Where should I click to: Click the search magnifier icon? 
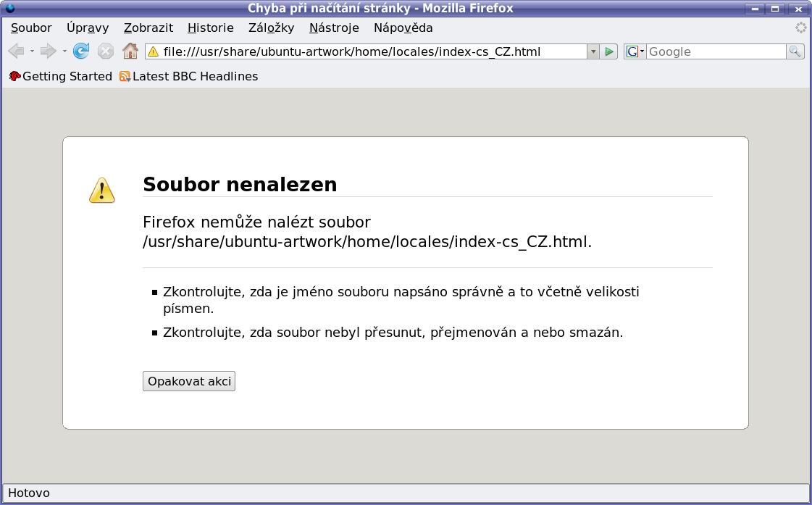pos(795,51)
